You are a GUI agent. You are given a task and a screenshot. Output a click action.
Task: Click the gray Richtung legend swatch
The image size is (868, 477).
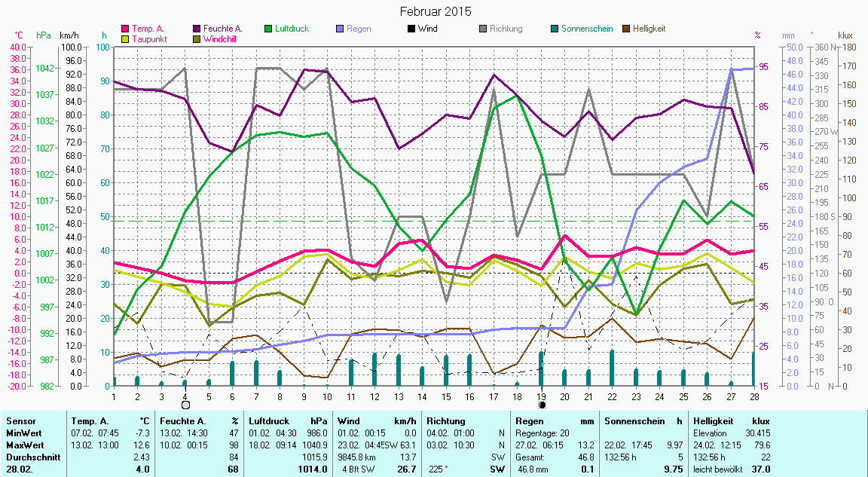(483, 29)
